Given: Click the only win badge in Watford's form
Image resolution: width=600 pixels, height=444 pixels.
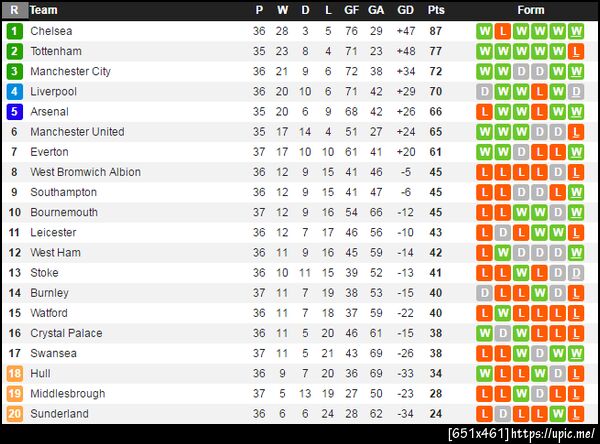Looking at the screenshot, I should coord(503,313).
